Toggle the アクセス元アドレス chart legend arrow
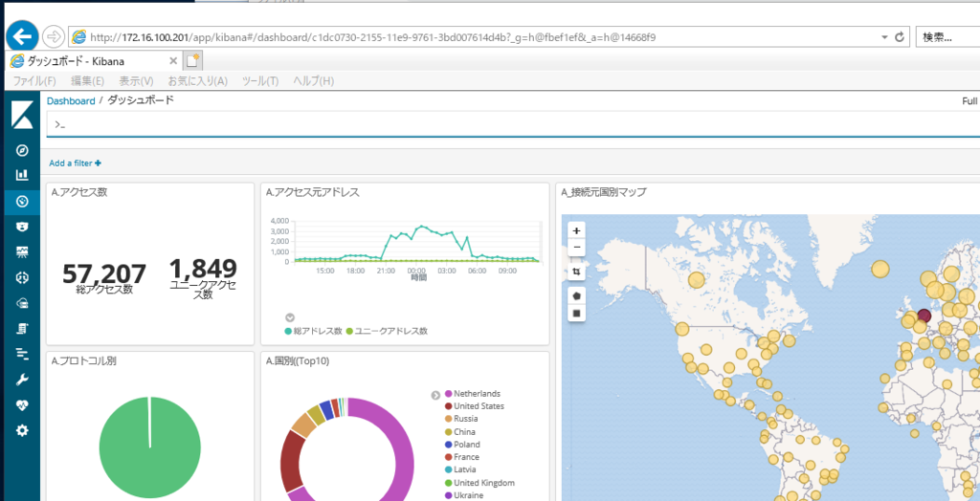Screen dimensions: 980x501 click(289, 318)
